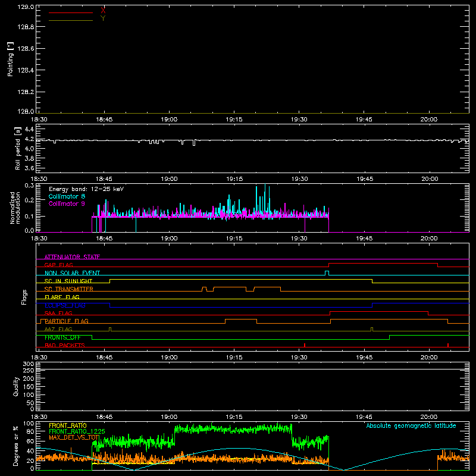Screen dimensions: 476x476
Task: Select the ECLIPSE_FLAG label
Action: point(65,305)
